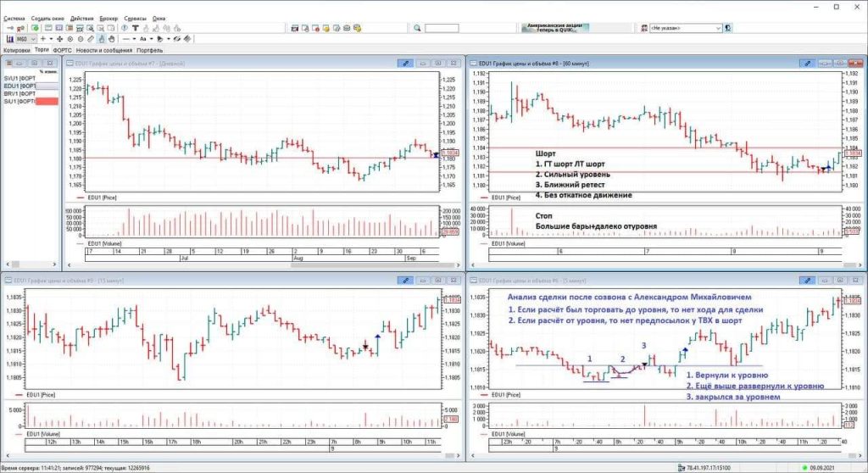
Task: Click the connect to server arrow icon
Action: (x=10, y=28)
